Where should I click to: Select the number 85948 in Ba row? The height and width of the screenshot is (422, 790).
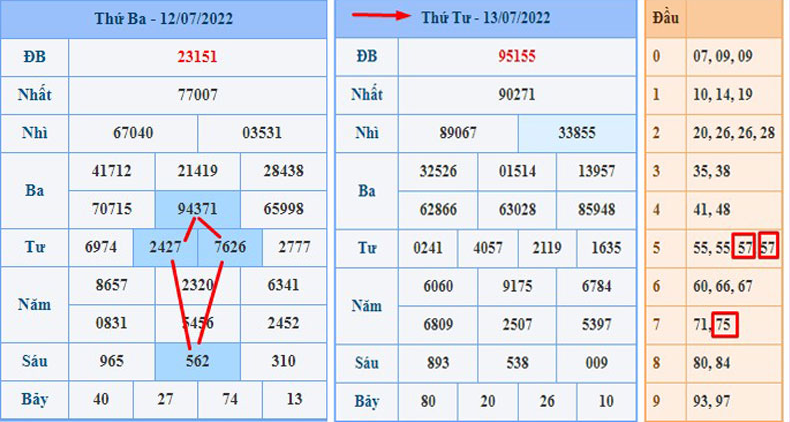coord(596,209)
